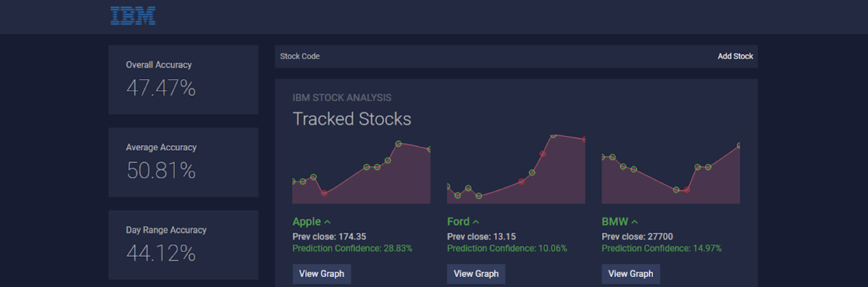Select the Day Range Accuracy card
The width and height of the screenshot is (868, 287).
(183, 245)
